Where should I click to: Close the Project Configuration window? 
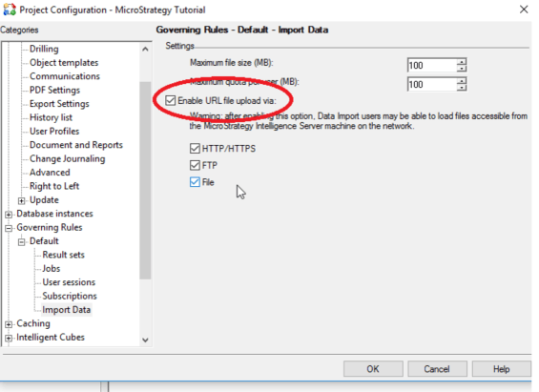click(524, 10)
